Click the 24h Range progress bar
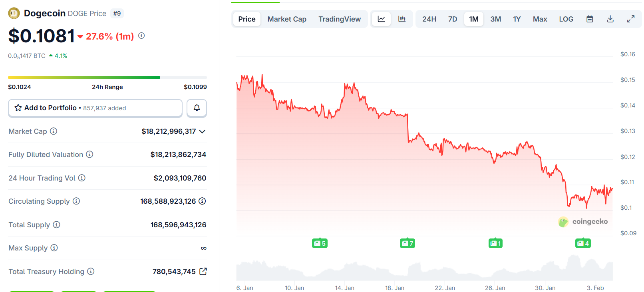This screenshot has width=644, height=292. pyautogui.click(x=107, y=77)
